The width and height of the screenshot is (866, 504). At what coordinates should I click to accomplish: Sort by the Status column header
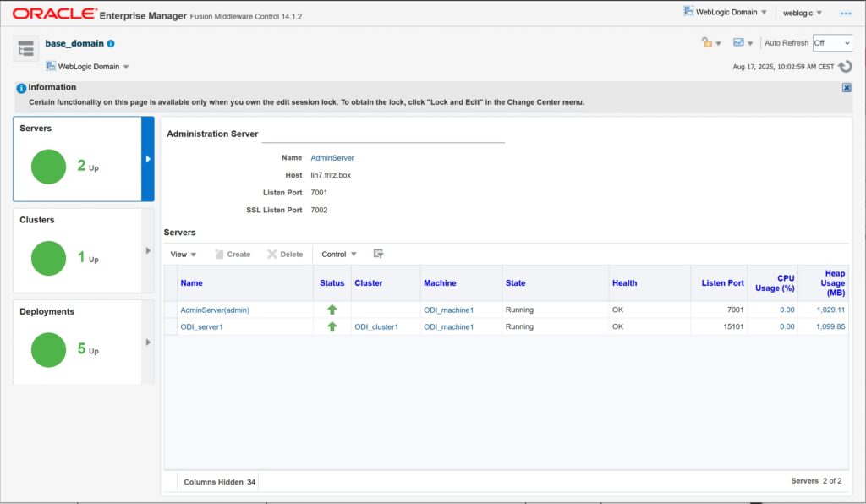[332, 283]
